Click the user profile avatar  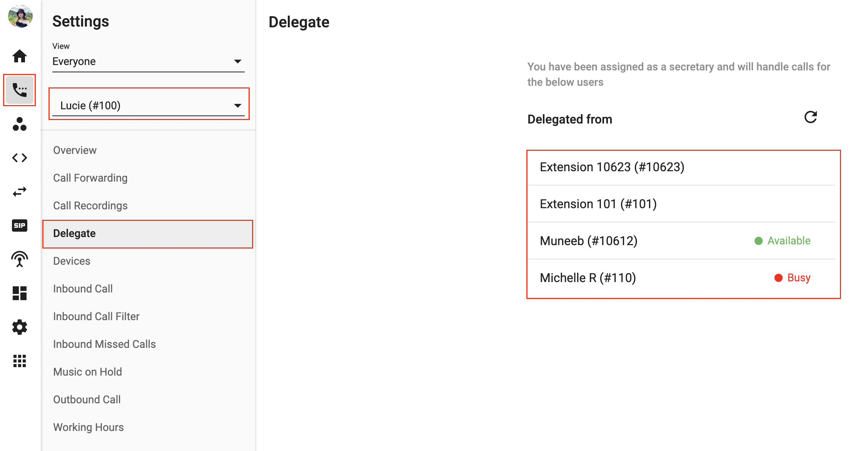[x=20, y=16]
